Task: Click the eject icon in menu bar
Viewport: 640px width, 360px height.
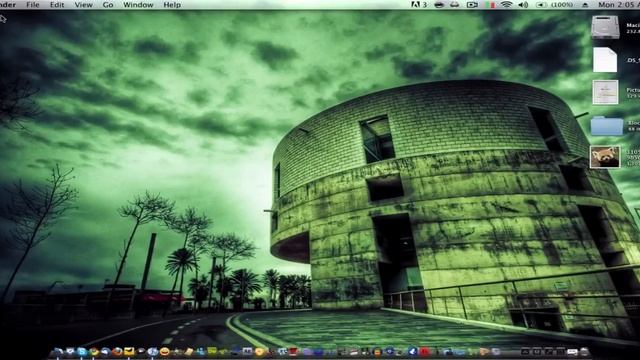Action: tap(585, 5)
